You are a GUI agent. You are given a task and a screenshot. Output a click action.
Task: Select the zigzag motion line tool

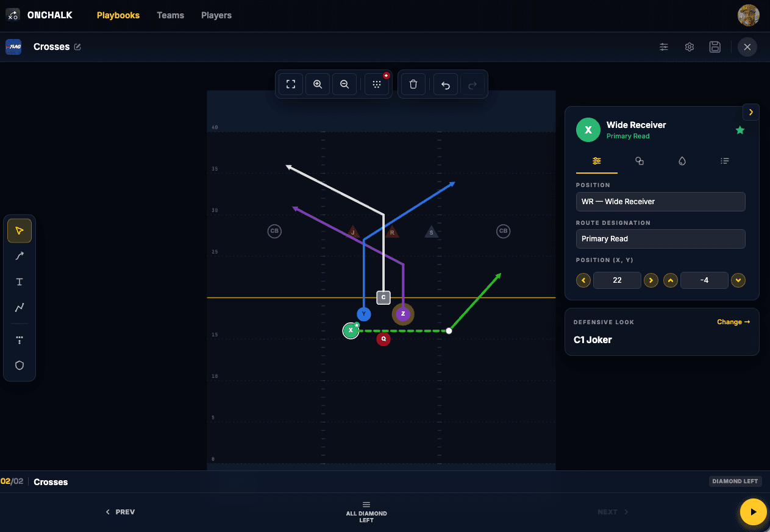20,307
